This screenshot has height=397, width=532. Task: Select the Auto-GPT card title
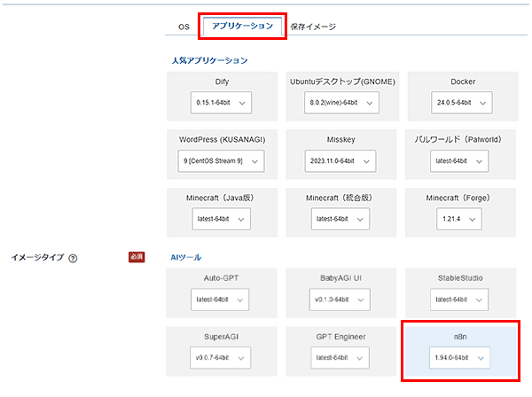pyautogui.click(x=221, y=278)
